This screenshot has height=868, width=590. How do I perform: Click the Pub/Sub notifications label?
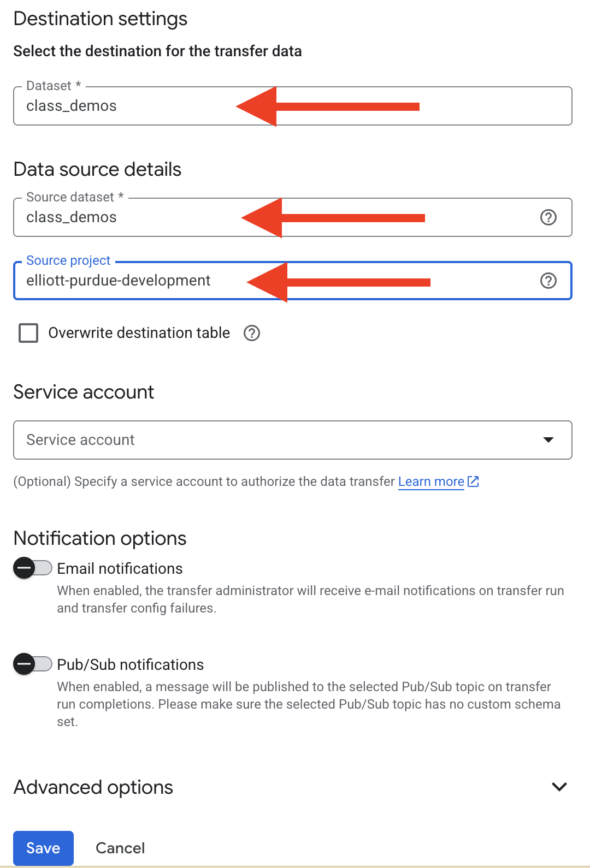tap(130, 664)
